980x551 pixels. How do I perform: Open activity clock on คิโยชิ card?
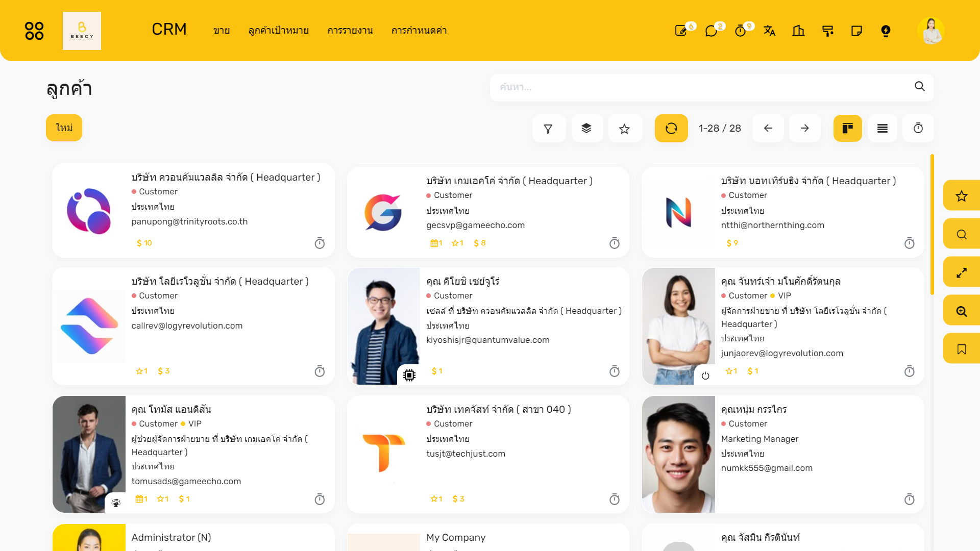[x=615, y=371]
